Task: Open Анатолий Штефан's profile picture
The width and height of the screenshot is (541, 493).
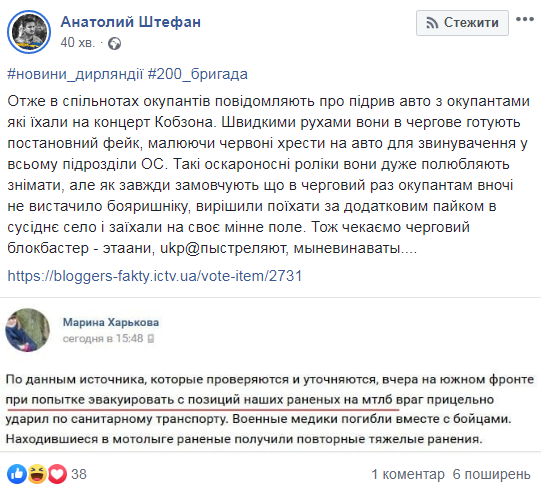Action: point(29,32)
